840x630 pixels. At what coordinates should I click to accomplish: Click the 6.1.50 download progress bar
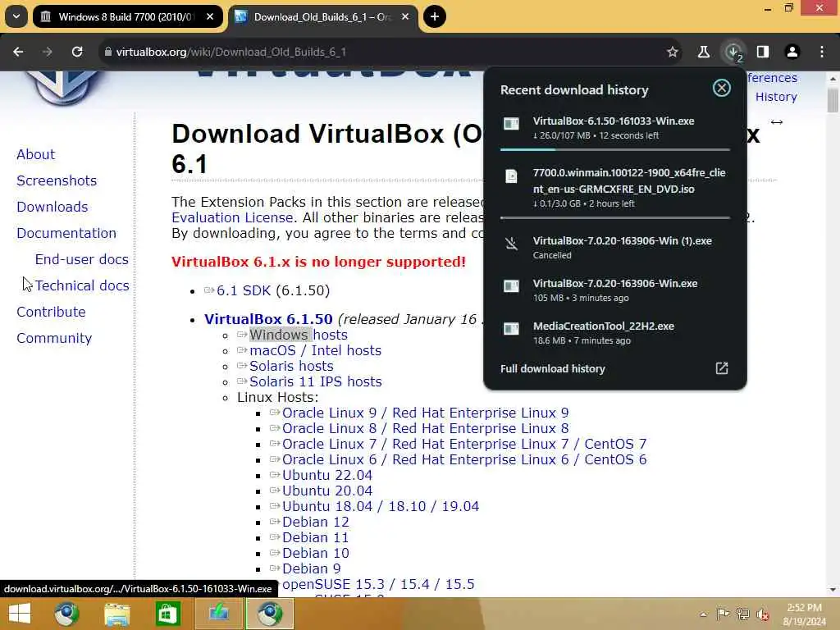tap(615, 149)
